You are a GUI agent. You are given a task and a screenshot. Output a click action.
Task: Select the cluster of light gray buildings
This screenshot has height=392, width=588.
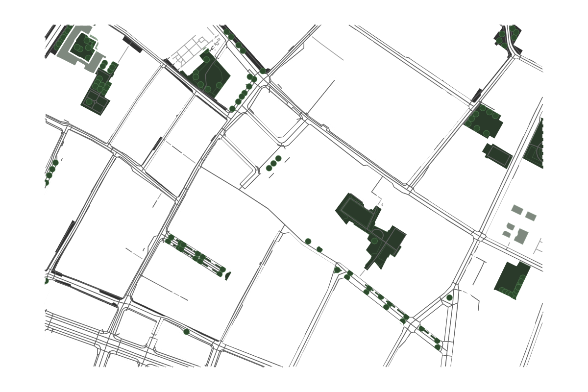(519, 225)
